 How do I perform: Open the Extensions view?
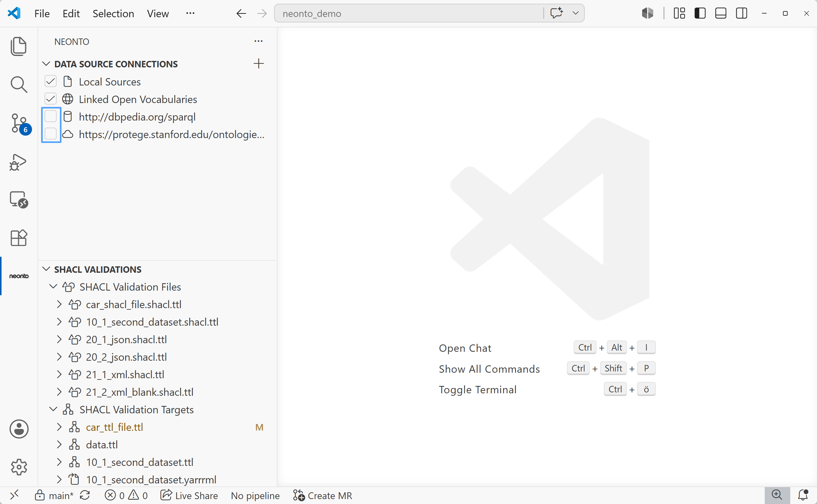tap(19, 238)
